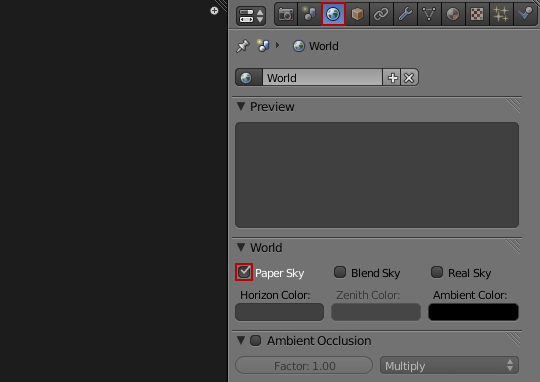Screen dimensions: 540x382
Task: Uncheck the Paper Sky checkbox
Action: 244,272
